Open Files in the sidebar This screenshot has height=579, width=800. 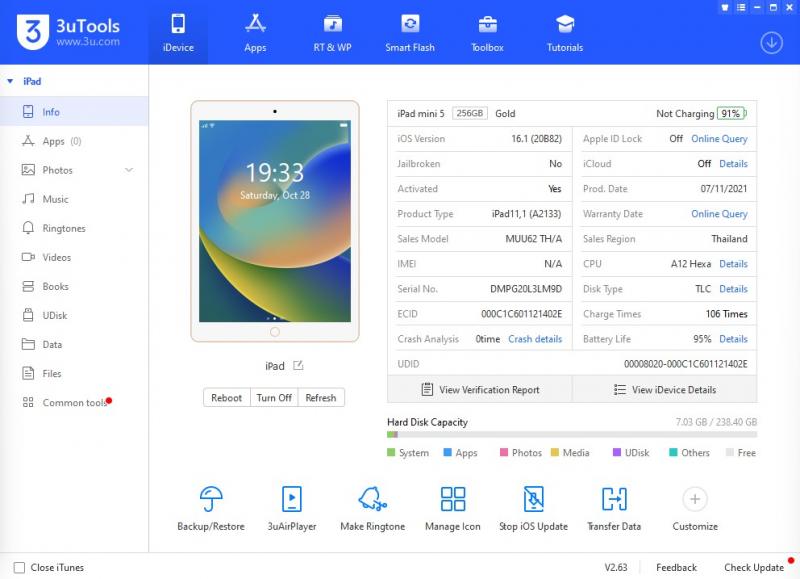(74, 373)
